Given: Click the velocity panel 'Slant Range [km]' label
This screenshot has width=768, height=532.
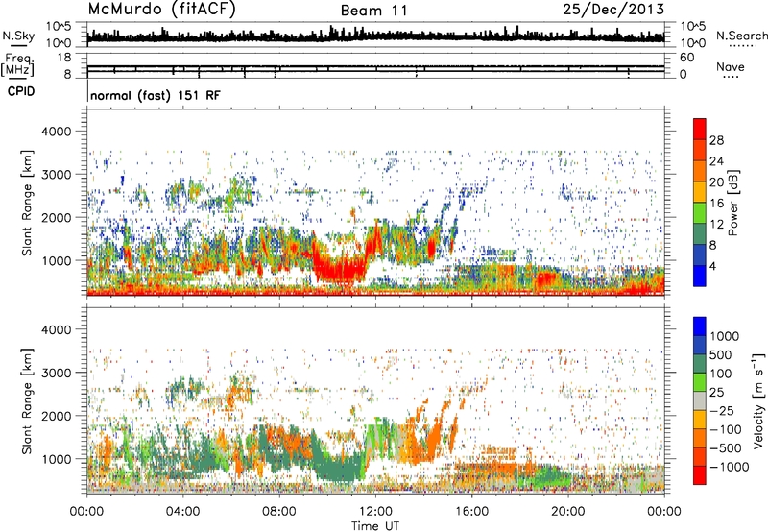Looking at the screenshot, I should [27, 401].
